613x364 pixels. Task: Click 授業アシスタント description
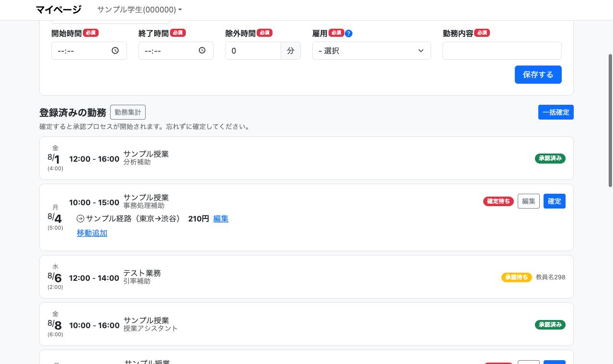pos(150,329)
